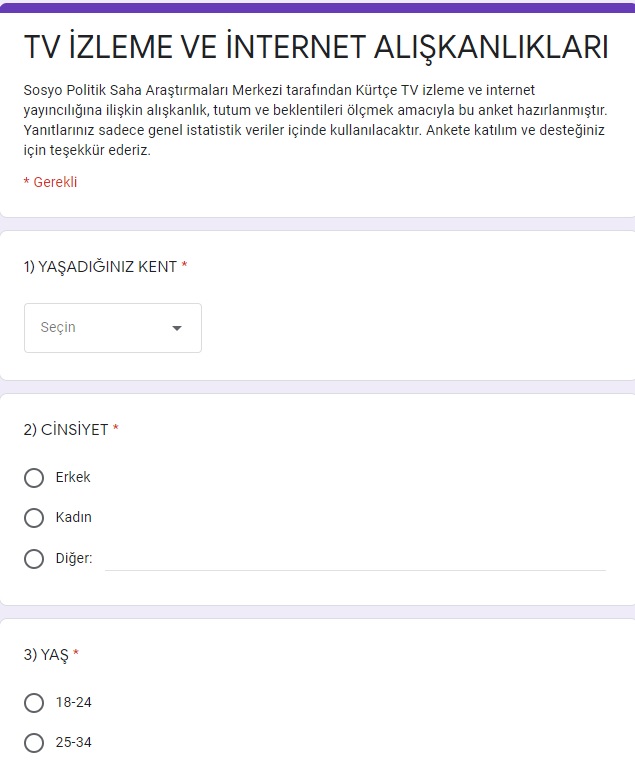Pick the 25-34 age radio button

(x=34, y=743)
